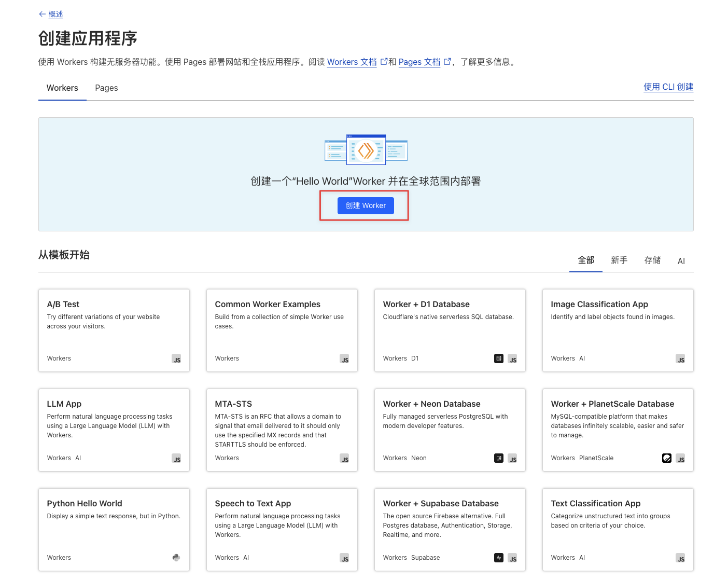Click the Supabase logo icon
The height and width of the screenshot is (580, 728).
coord(499,558)
